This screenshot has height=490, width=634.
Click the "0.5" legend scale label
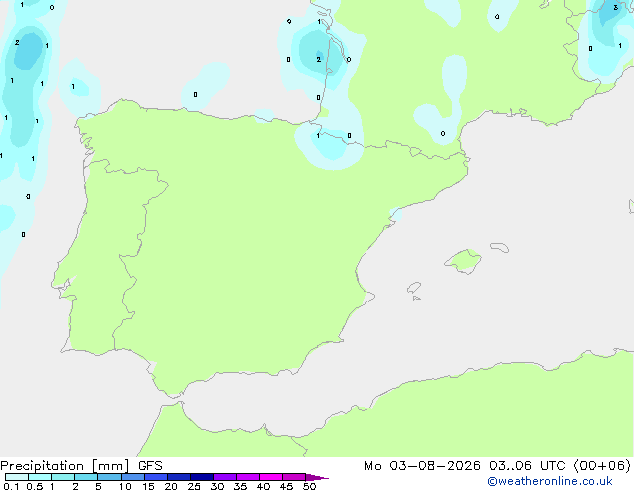point(35,486)
